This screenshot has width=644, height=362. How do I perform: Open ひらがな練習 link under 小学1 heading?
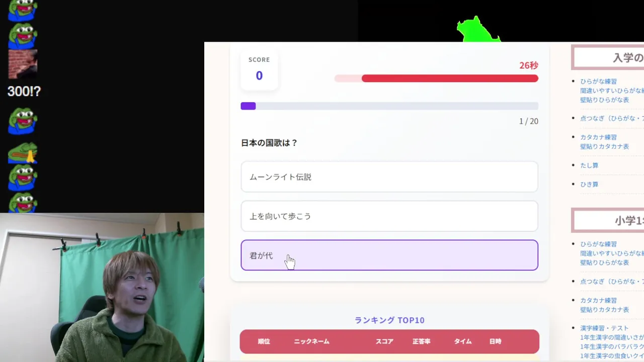pos(598,244)
